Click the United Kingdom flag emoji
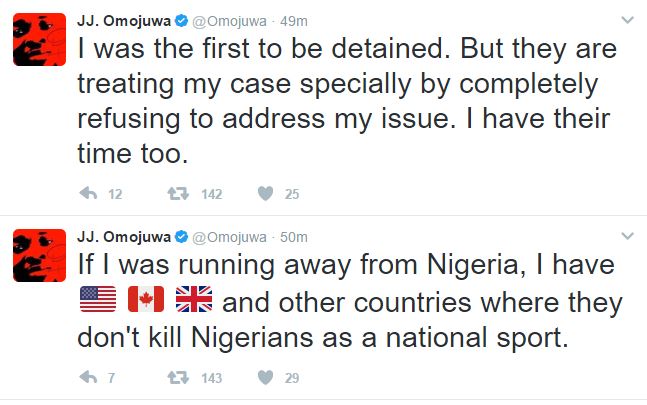This screenshot has height=405, width=647. [192, 301]
